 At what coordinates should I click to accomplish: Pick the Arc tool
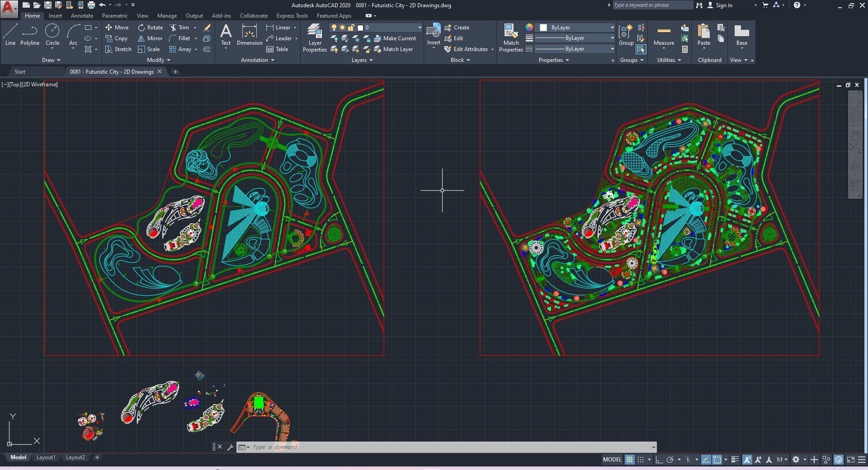[73, 35]
